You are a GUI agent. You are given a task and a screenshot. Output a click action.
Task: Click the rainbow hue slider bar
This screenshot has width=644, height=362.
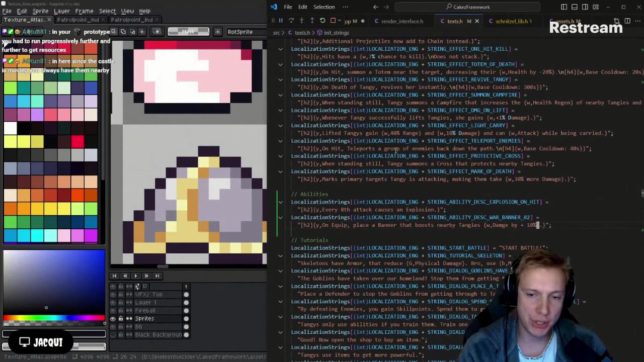click(54, 318)
